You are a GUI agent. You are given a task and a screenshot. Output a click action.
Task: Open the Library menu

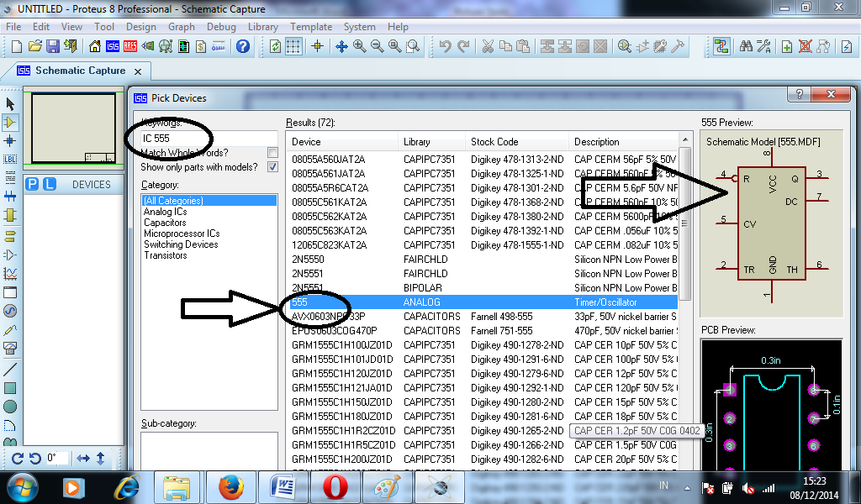[x=263, y=27]
